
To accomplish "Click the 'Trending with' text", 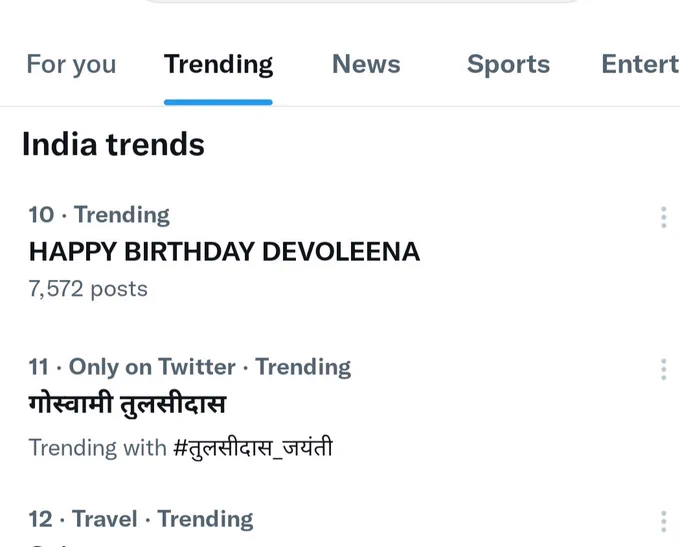I will (x=98, y=448).
